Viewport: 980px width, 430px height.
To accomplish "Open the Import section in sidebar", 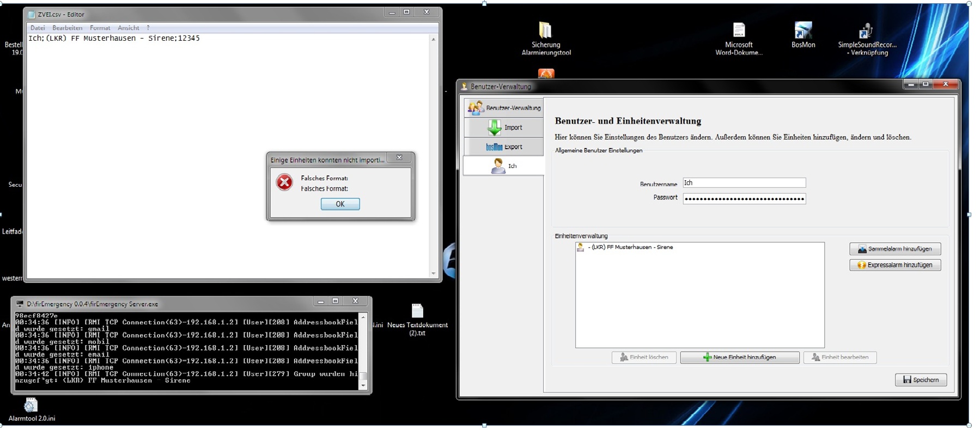I will click(504, 127).
